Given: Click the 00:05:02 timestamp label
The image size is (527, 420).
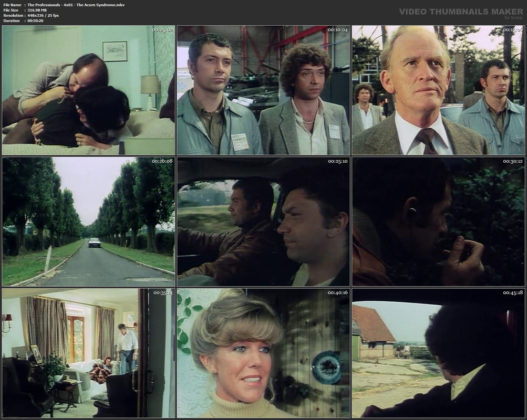Looking at the screenshot, I should pyautogui.click(x=163, y=30).
